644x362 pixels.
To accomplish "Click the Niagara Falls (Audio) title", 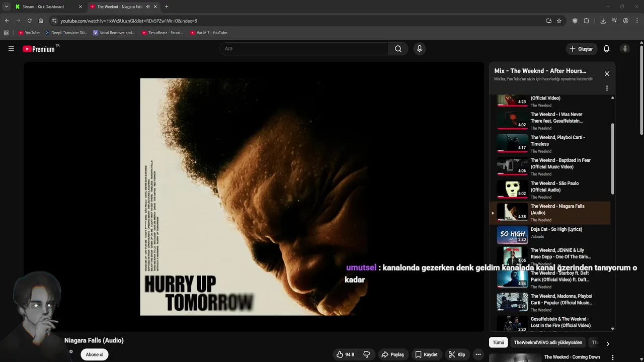I will point(94,340).
